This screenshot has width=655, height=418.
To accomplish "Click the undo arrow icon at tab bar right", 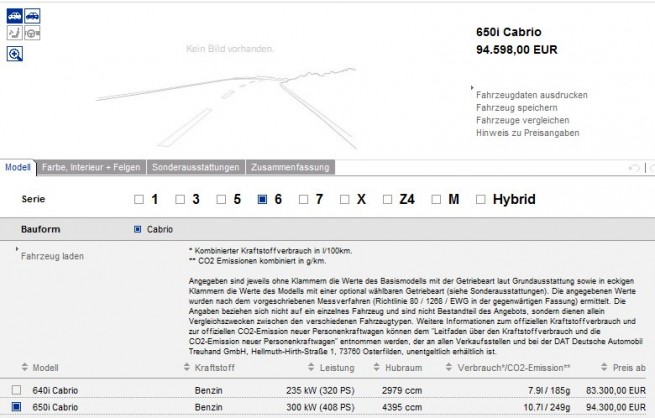I will coord(634,168).
